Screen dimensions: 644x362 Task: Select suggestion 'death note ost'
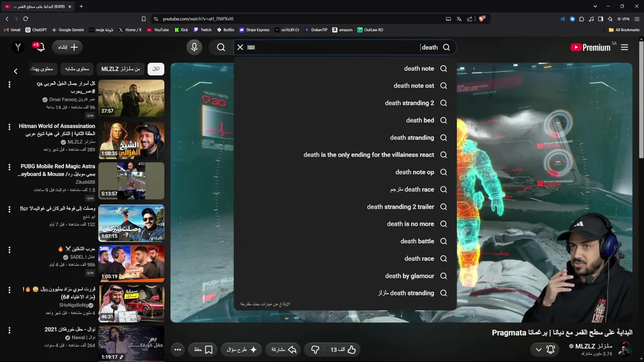tap(345, 85)
